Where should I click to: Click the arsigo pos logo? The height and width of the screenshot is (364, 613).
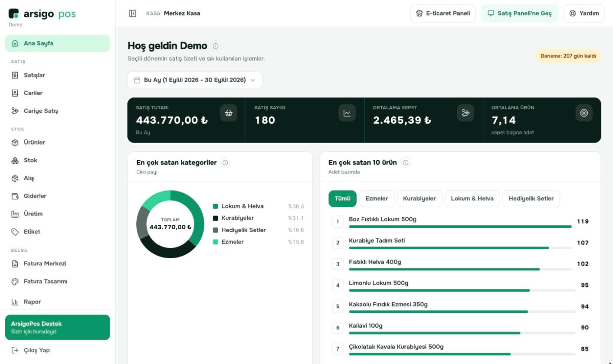coord(42,14)
